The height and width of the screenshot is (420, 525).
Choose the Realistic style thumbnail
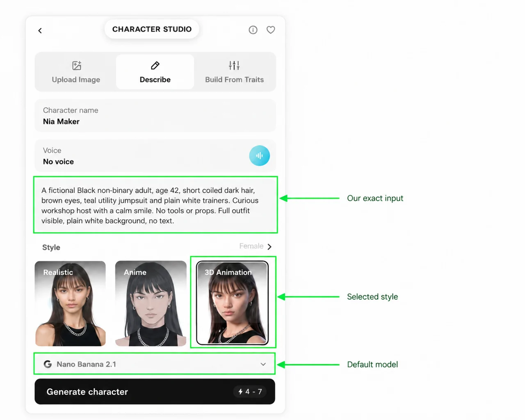pyautogui.click(x=71, y=304)
